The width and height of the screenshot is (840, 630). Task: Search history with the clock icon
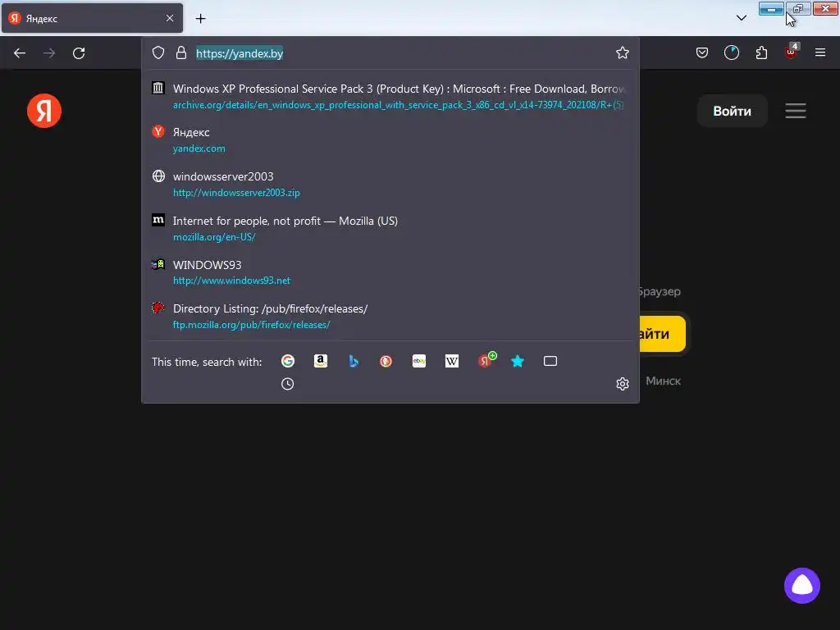coord(288,384)
